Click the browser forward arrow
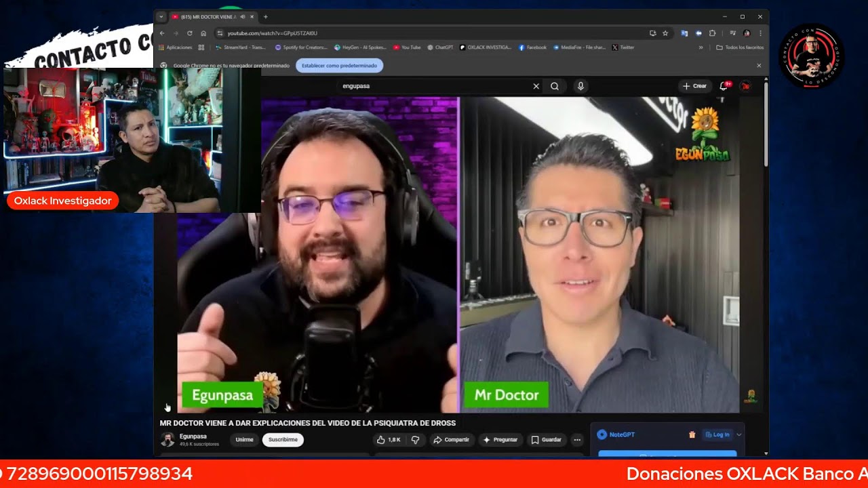This screenshot has width=868, height=488. tap(175, 33)
